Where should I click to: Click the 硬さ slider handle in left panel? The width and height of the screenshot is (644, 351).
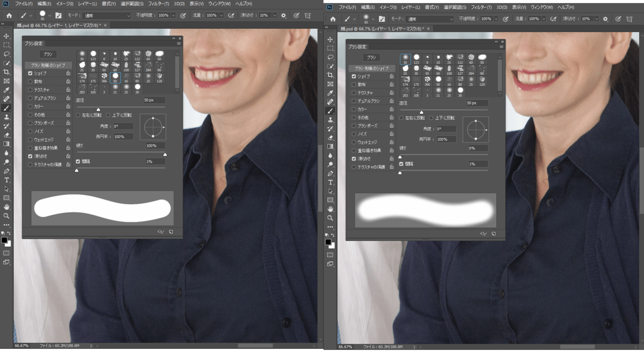tap(165, 154)
